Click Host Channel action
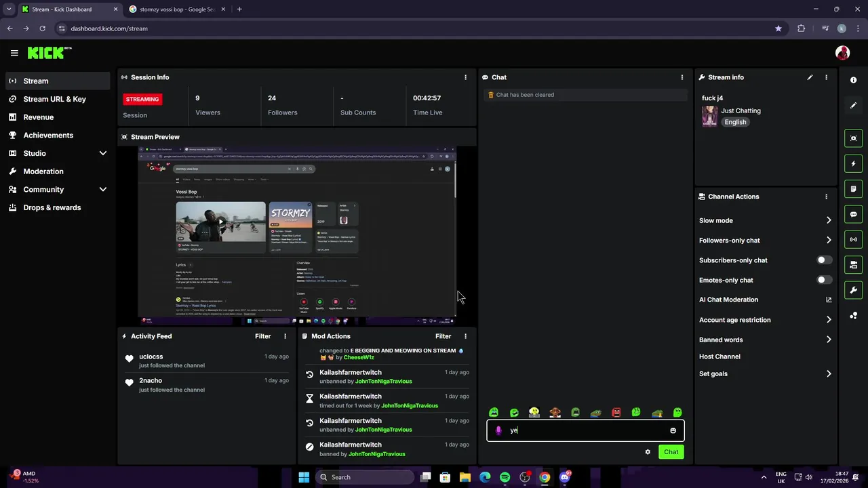 pos(719,357)
